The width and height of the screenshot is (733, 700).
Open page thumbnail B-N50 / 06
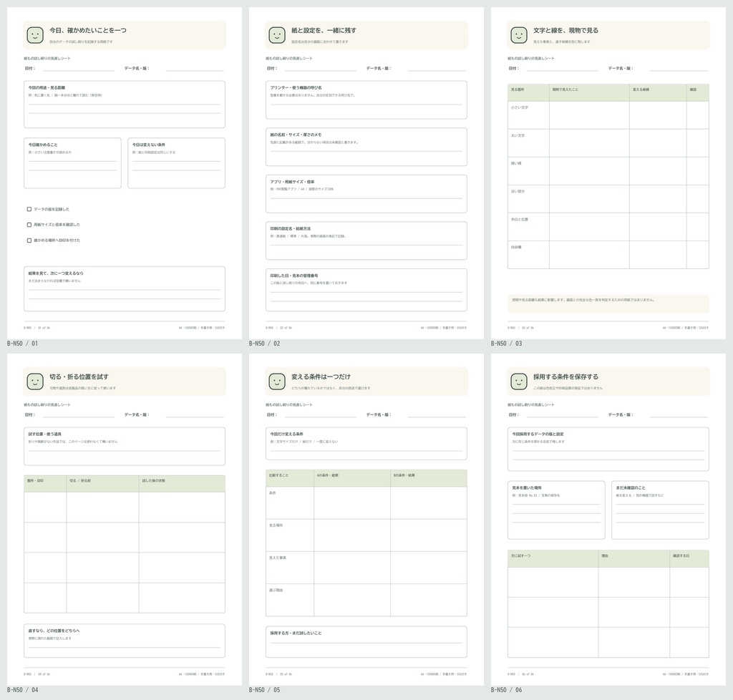[608, 519]
